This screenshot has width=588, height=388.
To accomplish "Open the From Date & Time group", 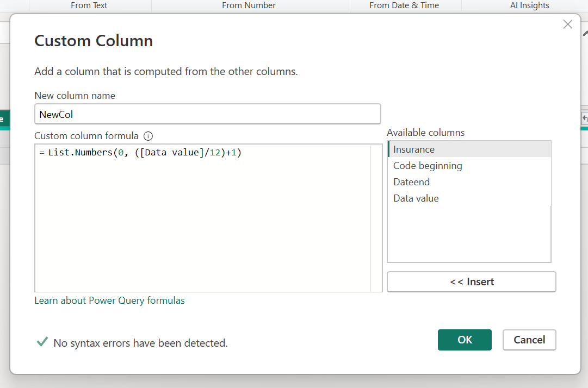I will tap(404, 5).
